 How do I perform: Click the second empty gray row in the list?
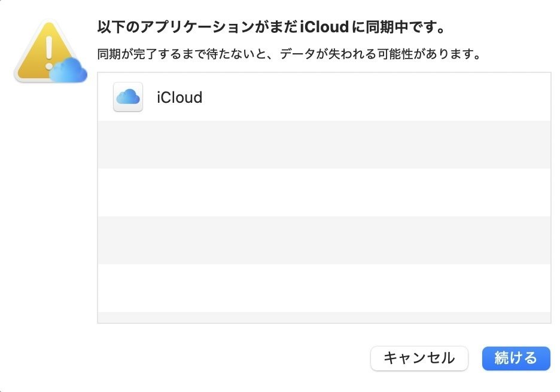pos(324,240)
